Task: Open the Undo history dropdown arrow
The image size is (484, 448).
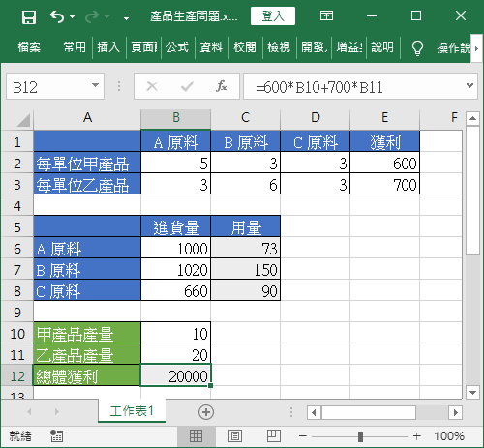Action: pyautogui.click(x=73, y=16)
